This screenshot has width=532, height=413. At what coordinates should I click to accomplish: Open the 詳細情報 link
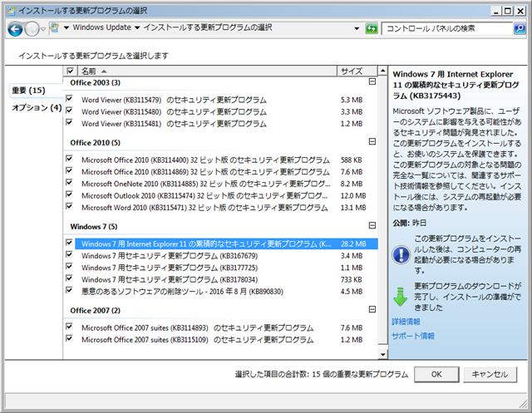point(406,322)
